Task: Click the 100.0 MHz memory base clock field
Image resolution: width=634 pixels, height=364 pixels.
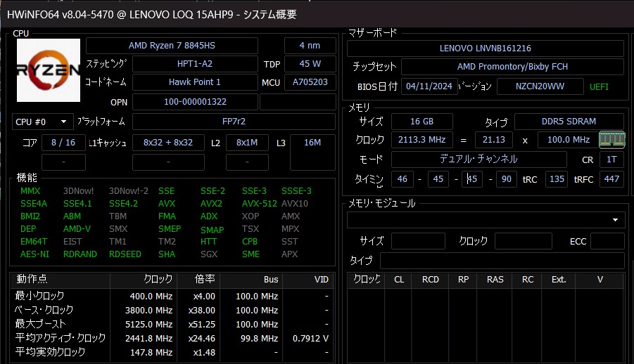Action: (x=568, y=140)
